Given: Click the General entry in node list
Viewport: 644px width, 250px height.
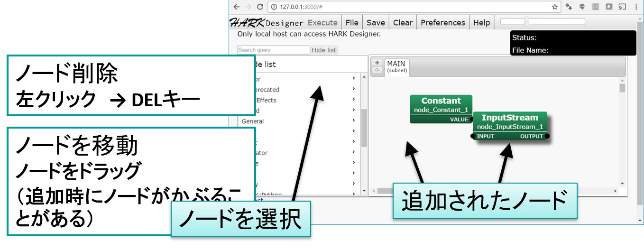Looking at the screenshot, I should (x=253, y=121).
